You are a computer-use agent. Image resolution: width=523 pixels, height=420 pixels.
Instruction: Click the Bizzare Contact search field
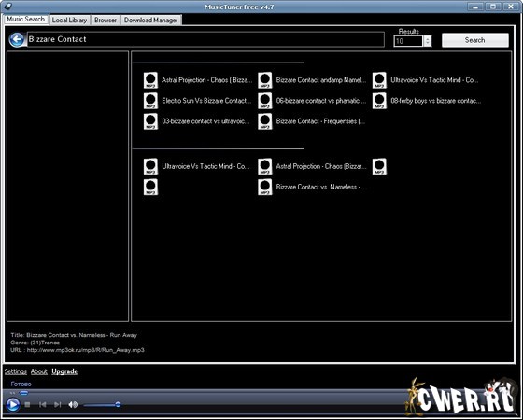(x=205, y=39)
